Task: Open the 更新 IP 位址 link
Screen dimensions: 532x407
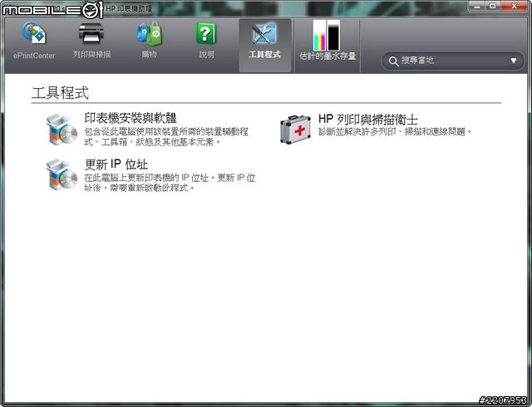Action: (x=116, y=164)
